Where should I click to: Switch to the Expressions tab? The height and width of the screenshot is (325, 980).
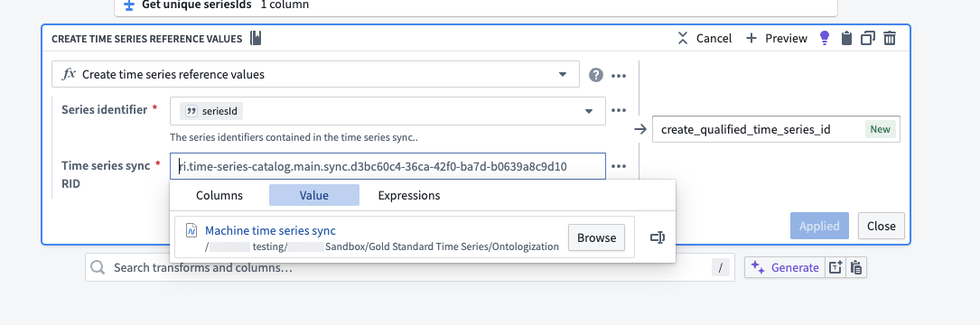(x=409, y=195)
